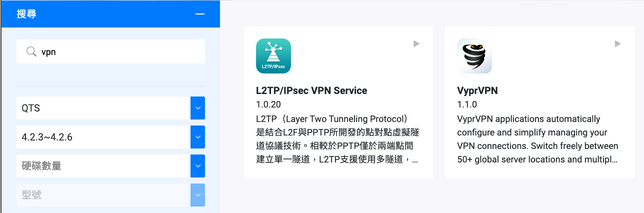644x213 pixels.
Task: Open the QTS dropdown arrow
Action: [198, 108]
